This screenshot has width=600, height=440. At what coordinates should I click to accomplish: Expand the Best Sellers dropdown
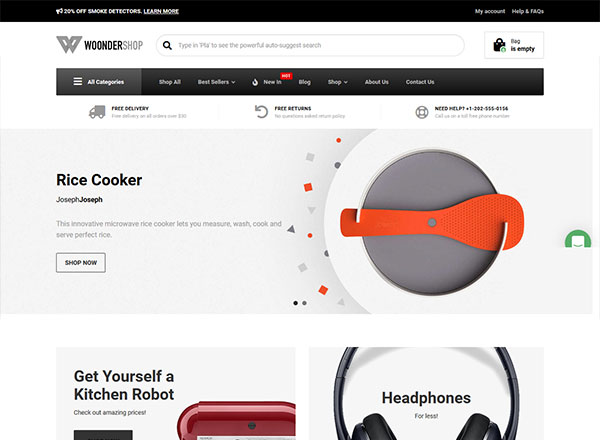(216, 82)
